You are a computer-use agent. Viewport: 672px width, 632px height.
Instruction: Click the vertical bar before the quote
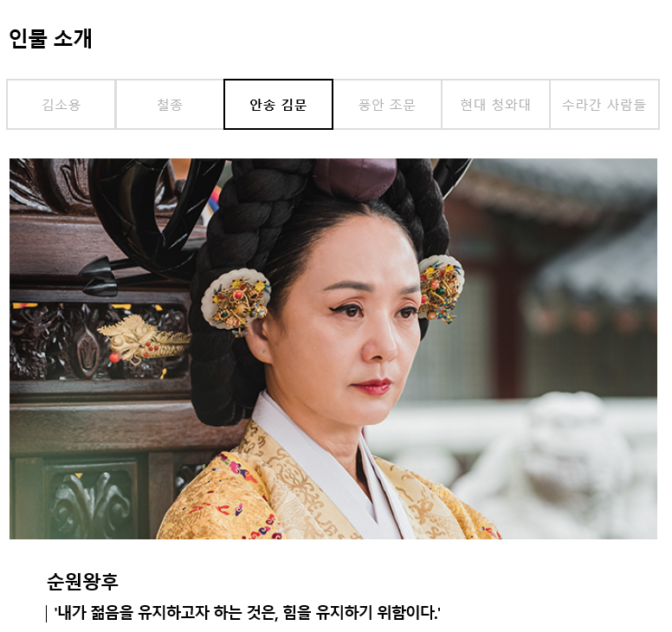click(x=46, y=613)
